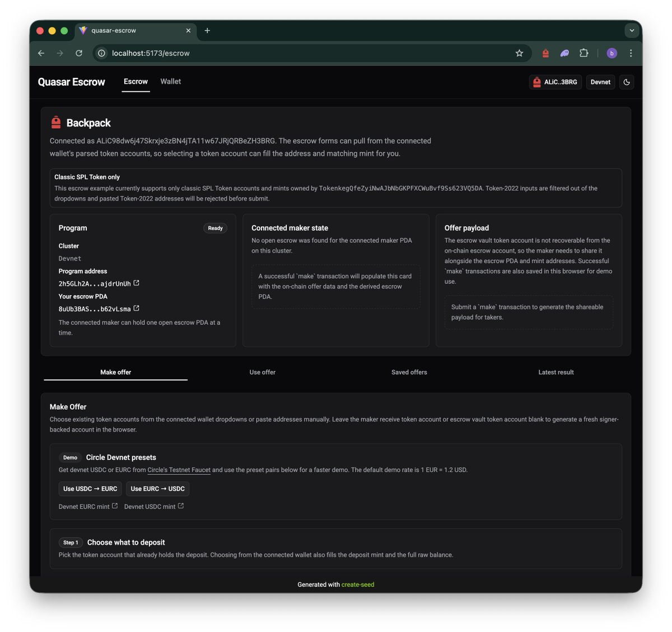Bookmark this page with the star
The image size is (672, 632).
point(519,53)
